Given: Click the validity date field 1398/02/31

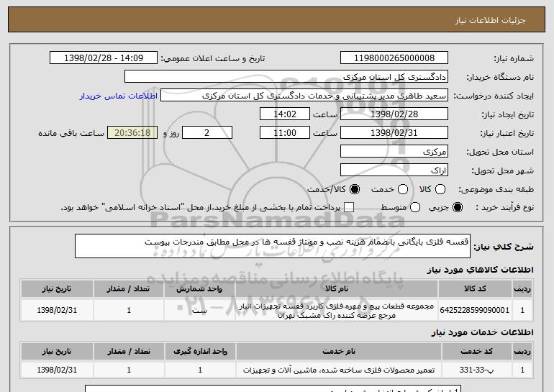Looking at the screenshot, I should [394, 133].
